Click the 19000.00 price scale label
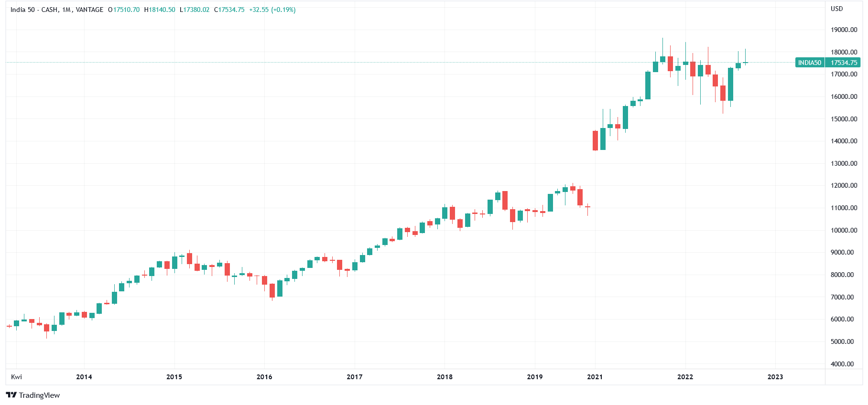868x405 pixels. point(844,30)
